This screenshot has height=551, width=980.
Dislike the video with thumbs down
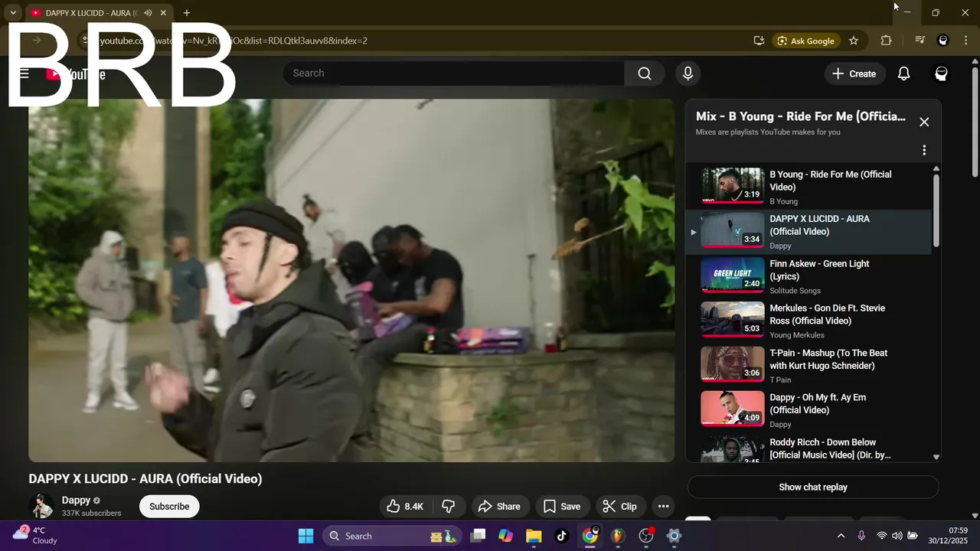tap(449, 507)
